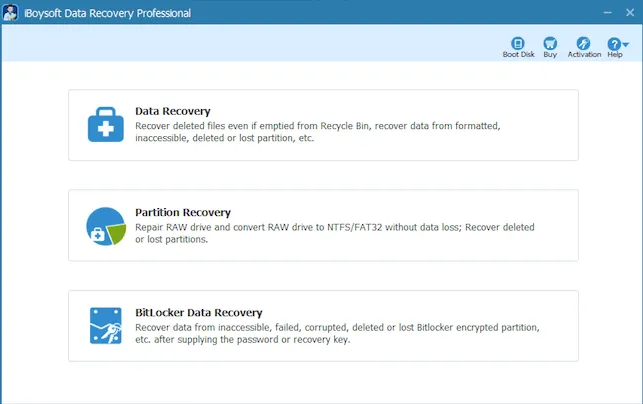The image size is (643, 404).
Task: Minimize the iBoysoft Data Recovery window
Action: pyautogui.click(x=605, y=12)
